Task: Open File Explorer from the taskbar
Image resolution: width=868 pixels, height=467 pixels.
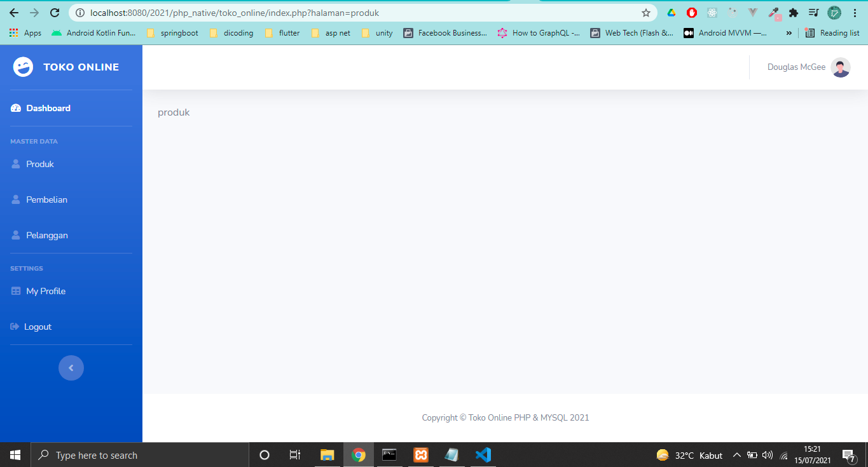Action: tap(327, 455)
